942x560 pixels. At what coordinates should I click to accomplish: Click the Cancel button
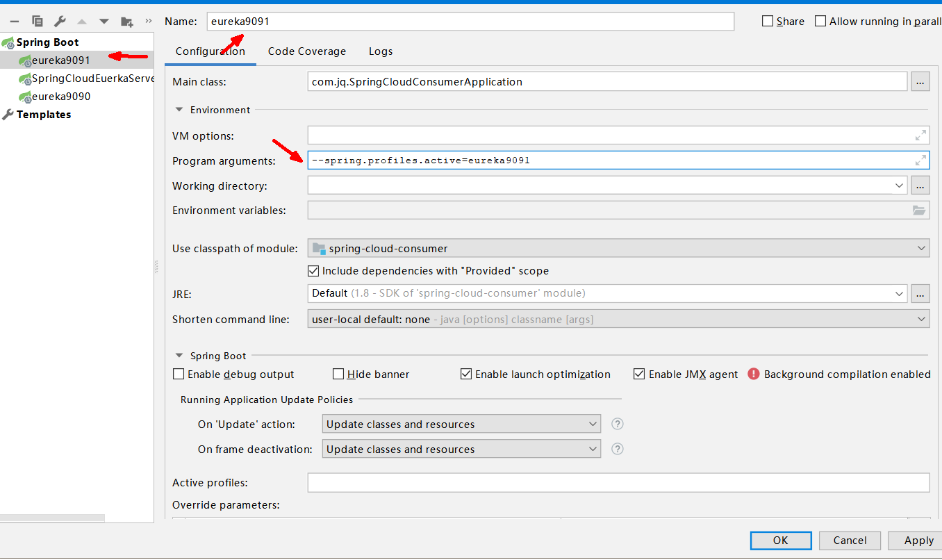click(x=850, y=541)
